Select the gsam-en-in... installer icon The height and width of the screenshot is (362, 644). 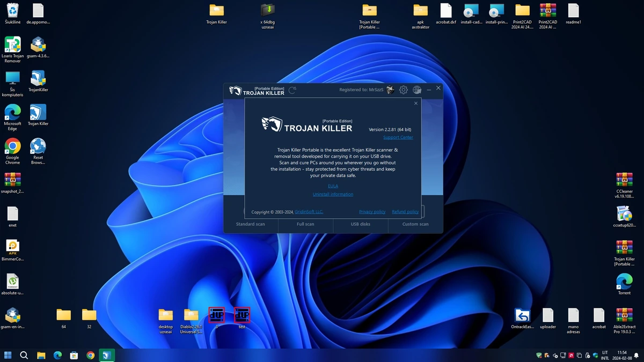coord(12,318)
